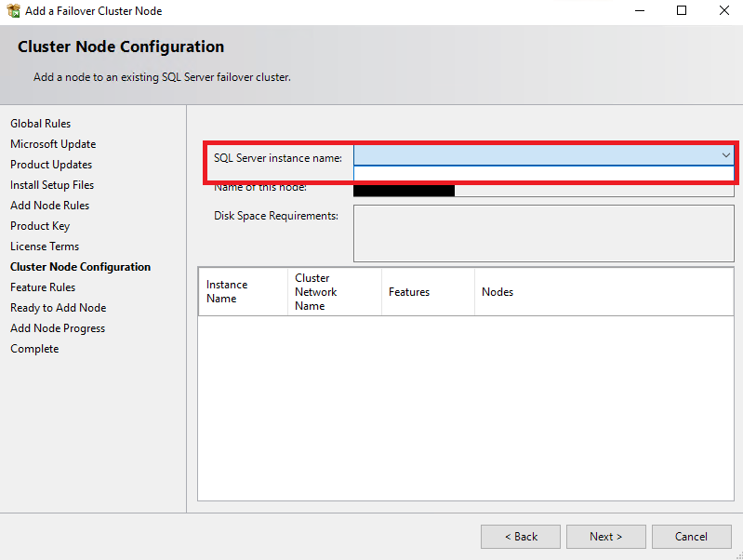The height and width of the screenshot is (560, 743).
Task: Click the Instance Name column header
Action: pyautogui.click(x=243, y=291)
